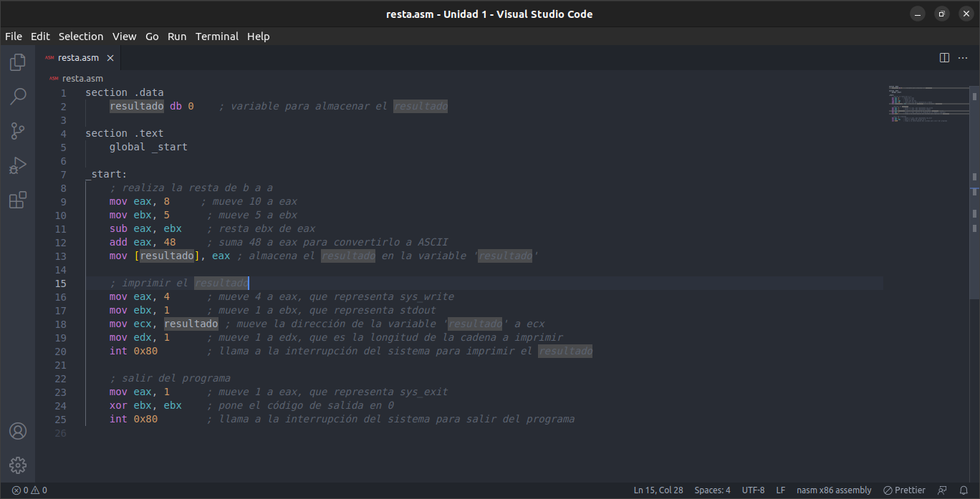The image size is (980, 499).
Task: Click line number 13 in gutter
Action: point(60,256)
